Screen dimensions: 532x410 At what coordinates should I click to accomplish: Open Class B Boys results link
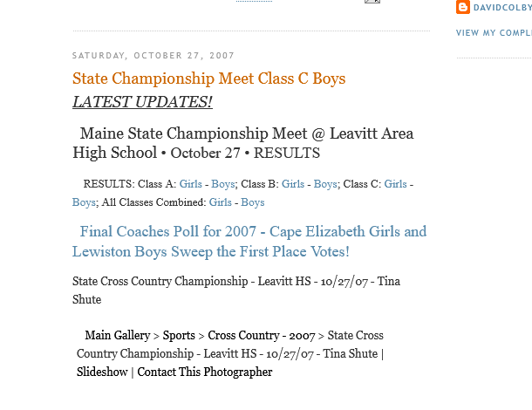pos(325,184)
